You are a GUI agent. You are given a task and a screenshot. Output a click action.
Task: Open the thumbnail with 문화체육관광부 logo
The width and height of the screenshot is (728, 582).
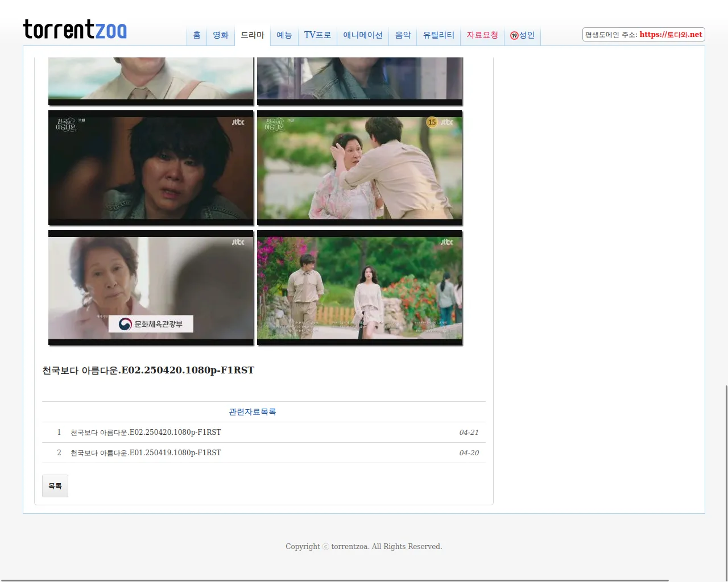151,288
